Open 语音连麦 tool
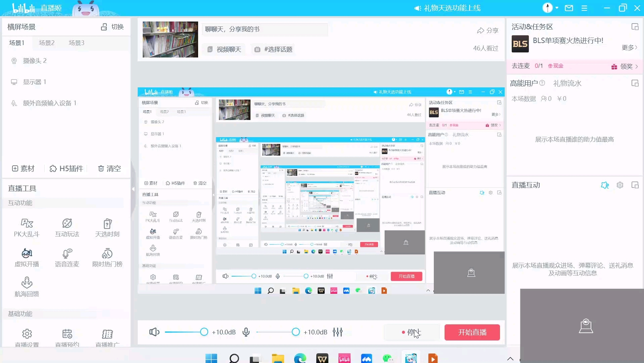Screen dimensions: 644x363 tap(67, 257)
